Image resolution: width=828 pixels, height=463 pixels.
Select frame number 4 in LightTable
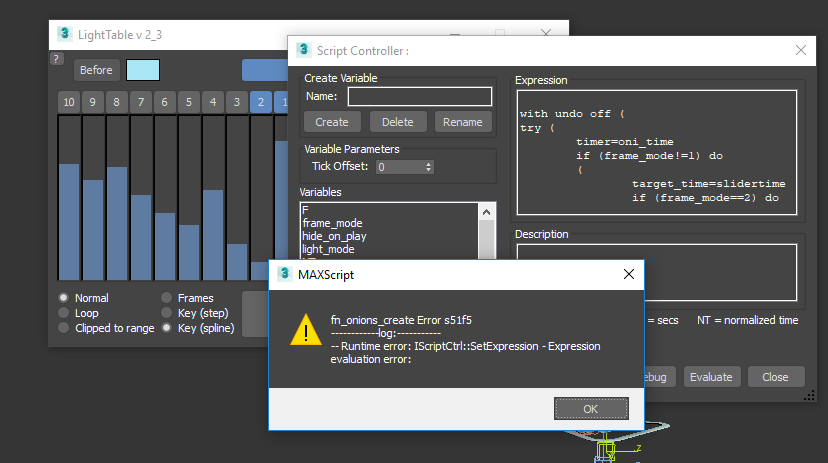[213, 102]
